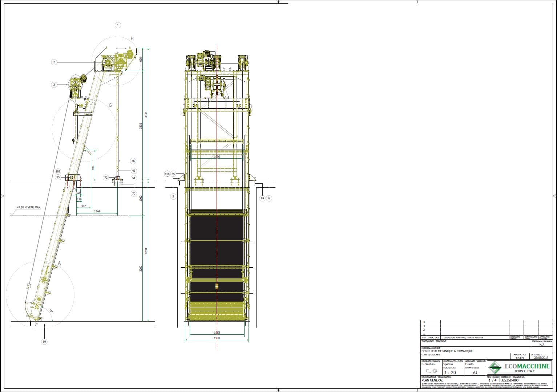Image resolution: width=557 pixels, height=392 pixels.
Task: Select part balloon number 3
Action: (54, 85)
